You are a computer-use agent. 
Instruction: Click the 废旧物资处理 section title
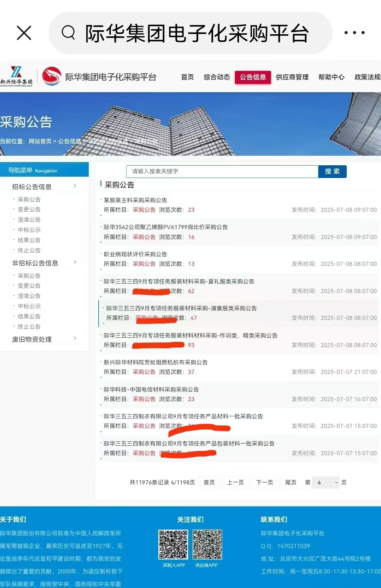pos(32,339)
